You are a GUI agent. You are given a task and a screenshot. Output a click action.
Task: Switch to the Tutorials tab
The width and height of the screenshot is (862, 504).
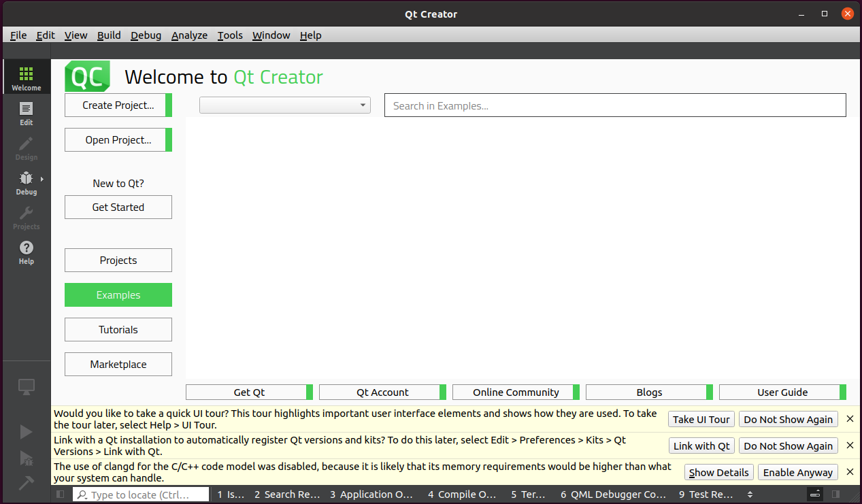pyautogui.click(x=118, y=330)
